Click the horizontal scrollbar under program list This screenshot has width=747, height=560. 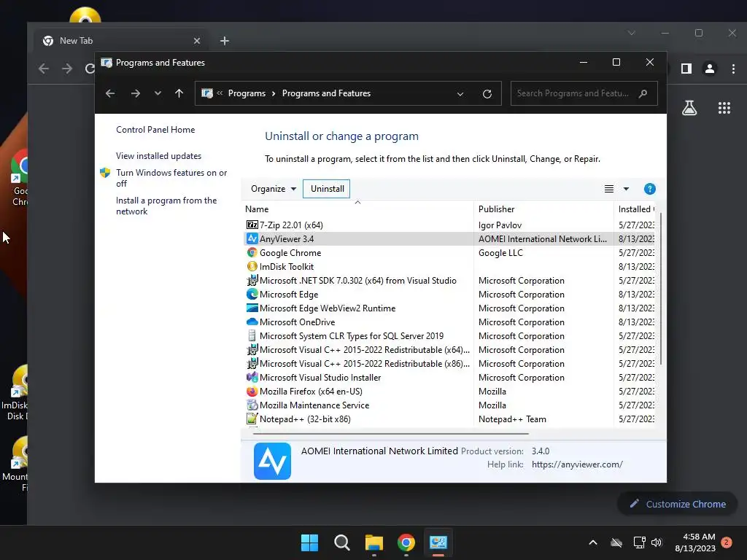click(391, 434)
